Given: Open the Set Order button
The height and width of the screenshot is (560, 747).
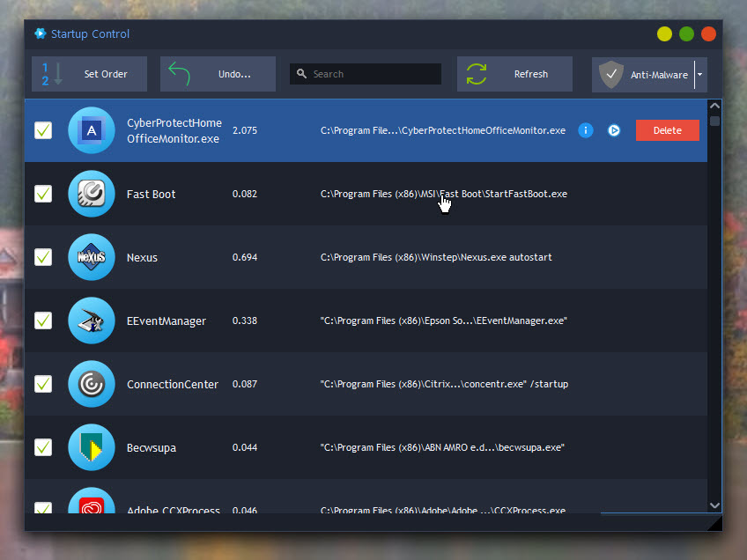Looking at the screenshot, I should point(90,74).
